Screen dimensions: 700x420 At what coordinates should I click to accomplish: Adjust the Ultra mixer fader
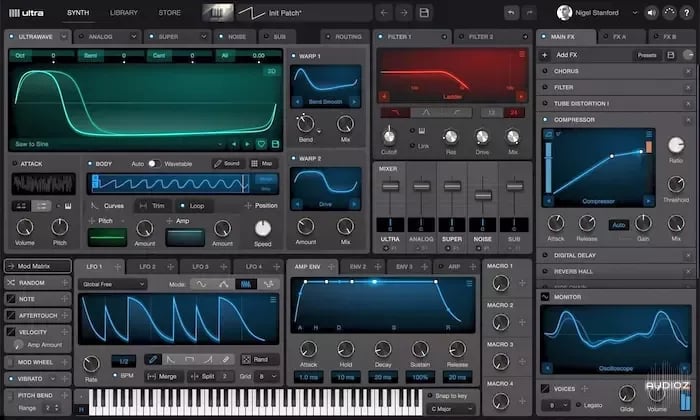pos(390,186)
